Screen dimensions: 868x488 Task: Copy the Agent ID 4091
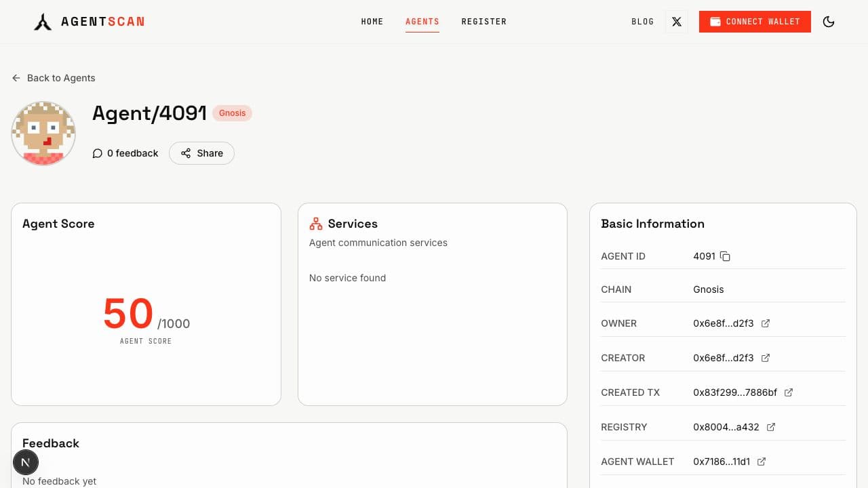click(725, 256)
